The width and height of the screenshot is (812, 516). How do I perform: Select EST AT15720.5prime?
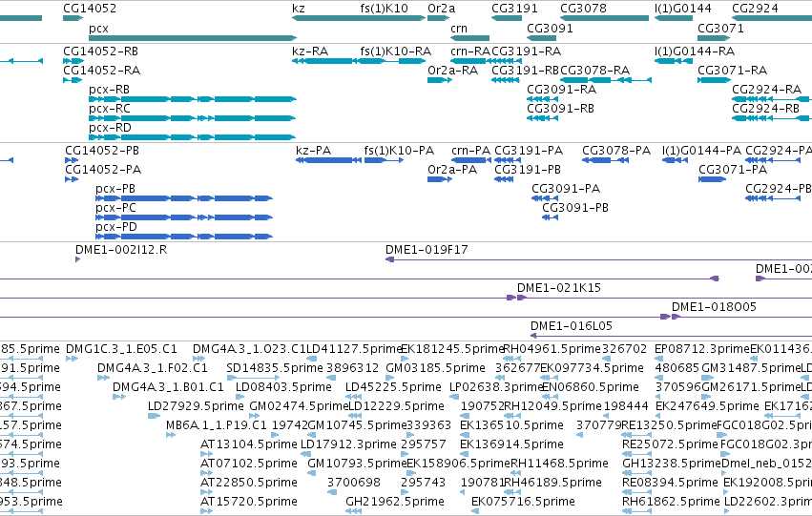207,512
